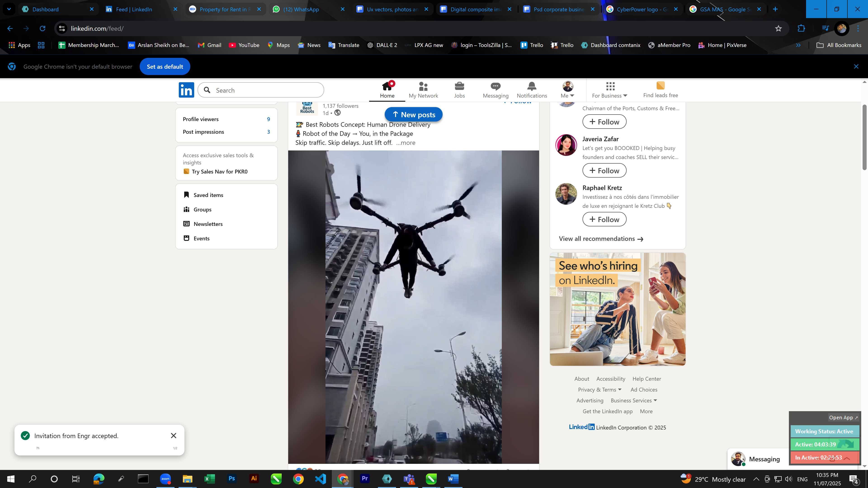The width and height of the screenshot is (868, 488).
Task: Show hidden system tray icons
Action: coord(756,479)
